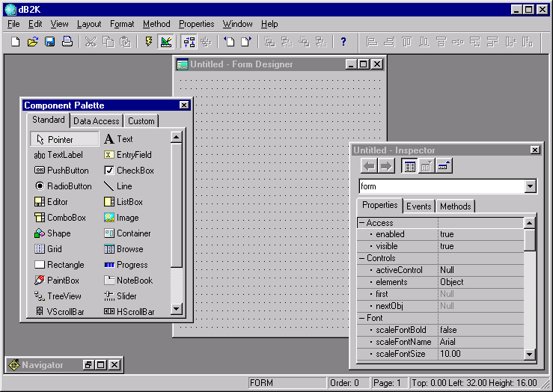Pick the PaintBox component
Screen dimensions: 553x392
(56, 281)
